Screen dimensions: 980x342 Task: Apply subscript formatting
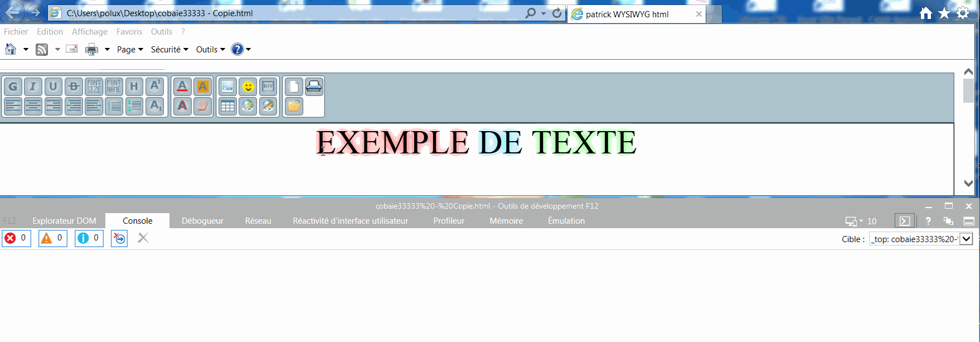[x=155, y=106]
